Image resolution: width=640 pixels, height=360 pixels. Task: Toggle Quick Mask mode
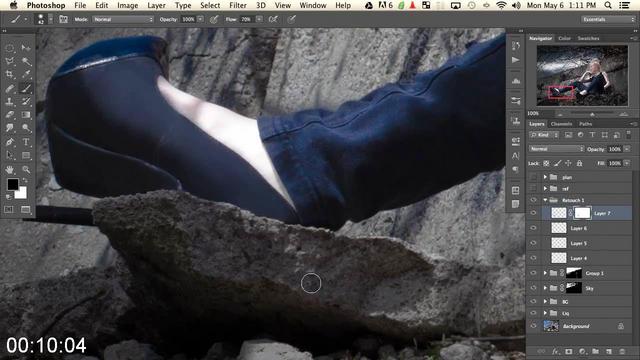click(x=9, y=209)
